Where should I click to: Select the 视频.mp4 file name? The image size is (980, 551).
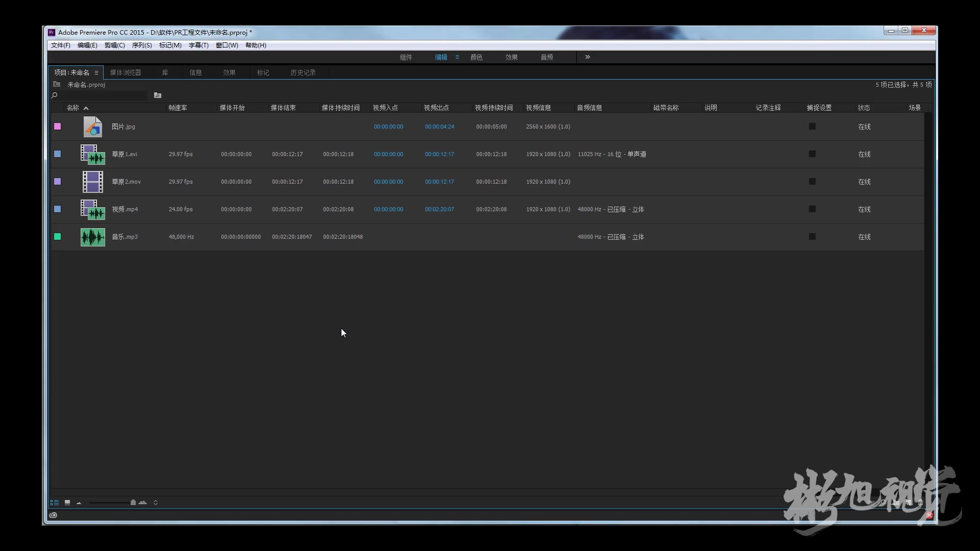125,209
